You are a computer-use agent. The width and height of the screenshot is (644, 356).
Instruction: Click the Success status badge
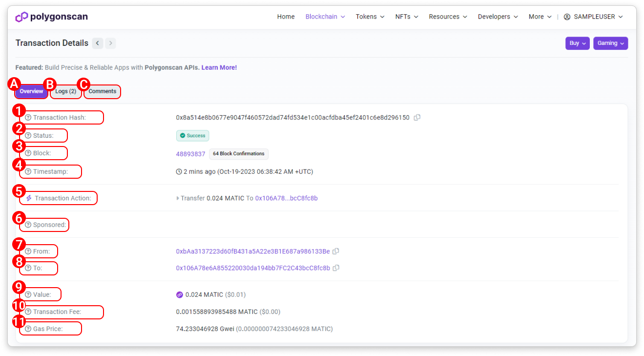click(x=192, y=136)
